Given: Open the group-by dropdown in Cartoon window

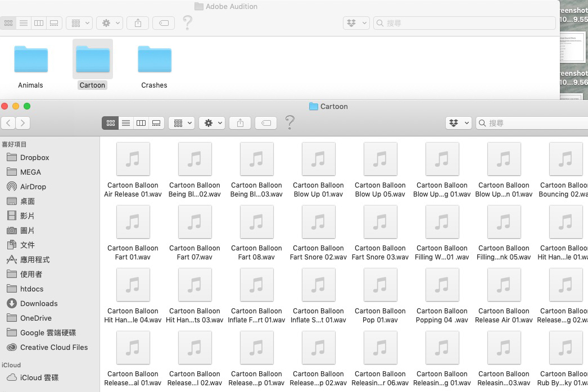Looking at the screenshot, I should [182, 123].
